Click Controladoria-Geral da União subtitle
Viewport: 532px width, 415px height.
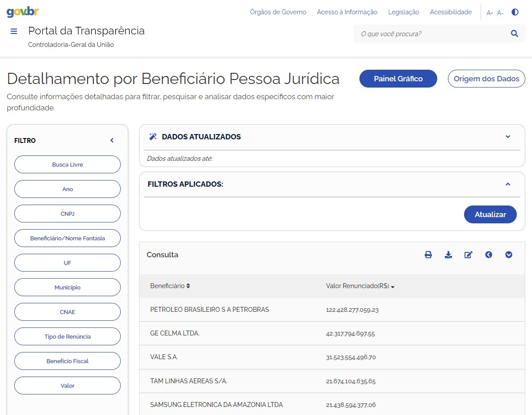coord(71,45)
